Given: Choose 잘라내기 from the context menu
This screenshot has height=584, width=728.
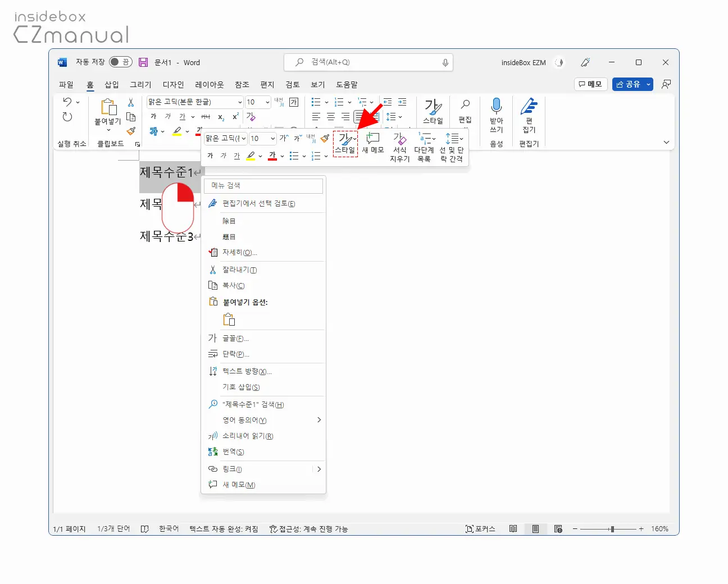Looking at the screenshot, I should 264,270.
